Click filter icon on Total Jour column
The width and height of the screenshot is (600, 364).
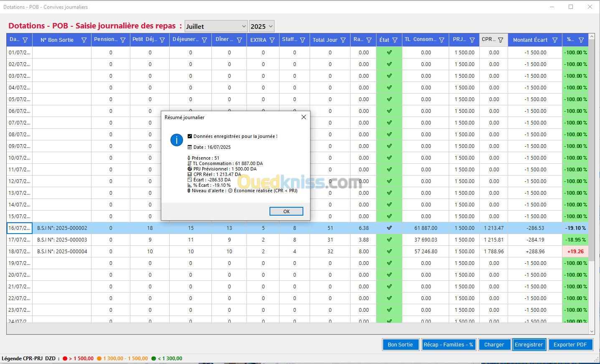(343, 40)
